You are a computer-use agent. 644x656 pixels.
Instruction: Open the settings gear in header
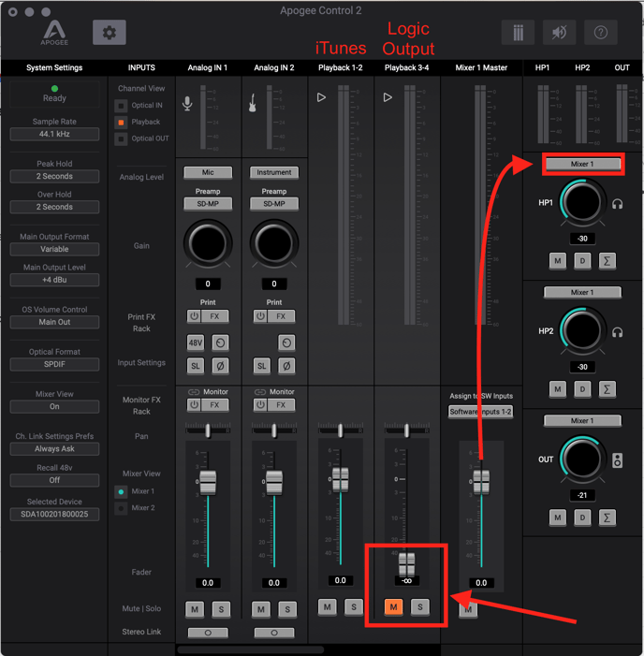coord(110,32)
